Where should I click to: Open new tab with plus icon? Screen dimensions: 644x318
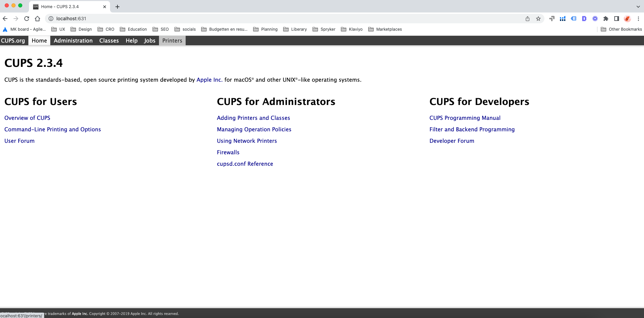click(117, 7)
